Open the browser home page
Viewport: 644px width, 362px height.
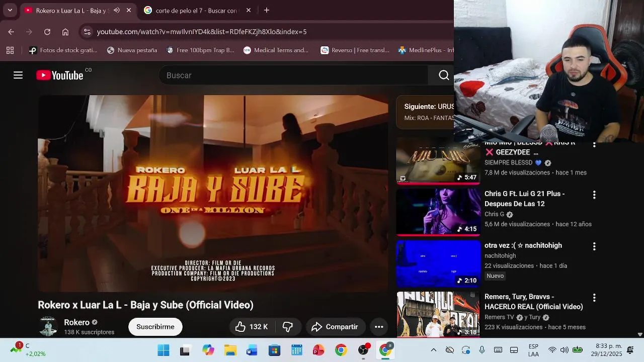point(65,32)
